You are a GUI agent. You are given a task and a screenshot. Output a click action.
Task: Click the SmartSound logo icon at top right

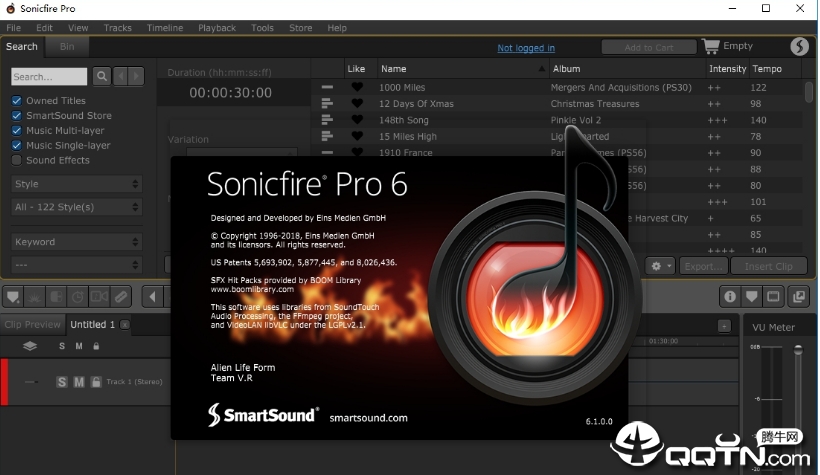(799, 47)
